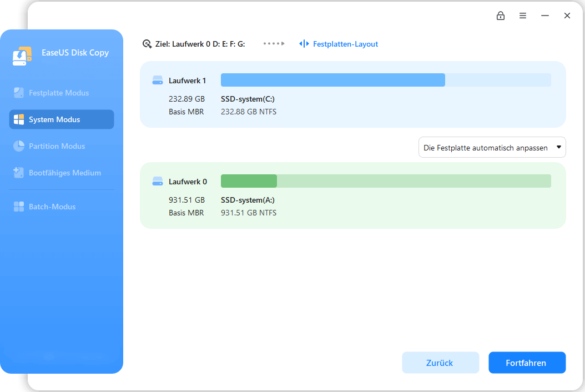The image size is (585, 392).
Task: Go back with the Zurück button
Action: click(x=440, y=363)
